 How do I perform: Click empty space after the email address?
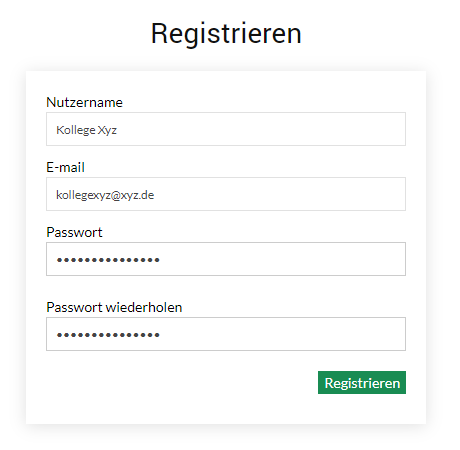pos(280,194)
